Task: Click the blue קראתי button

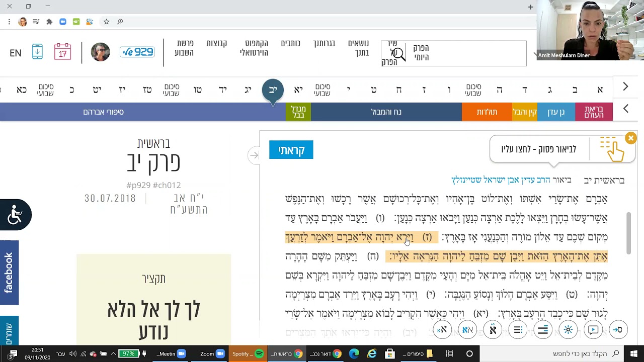Action: [291, 150]
